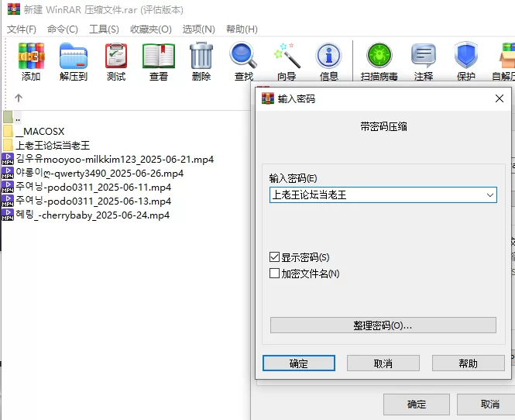This screenshot has height=420, width=515.
Task: Enable the 加密文件名(N) checkbox
Action: pyautogui.click(x=274, y=274)
